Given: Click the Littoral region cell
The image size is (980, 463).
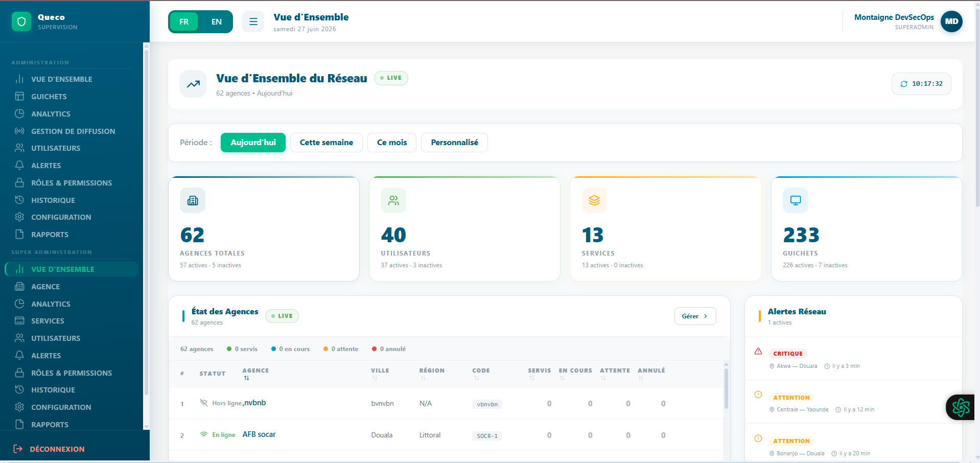Looking at the screenshot, I should pyautogui.click(x=430, y=435).
